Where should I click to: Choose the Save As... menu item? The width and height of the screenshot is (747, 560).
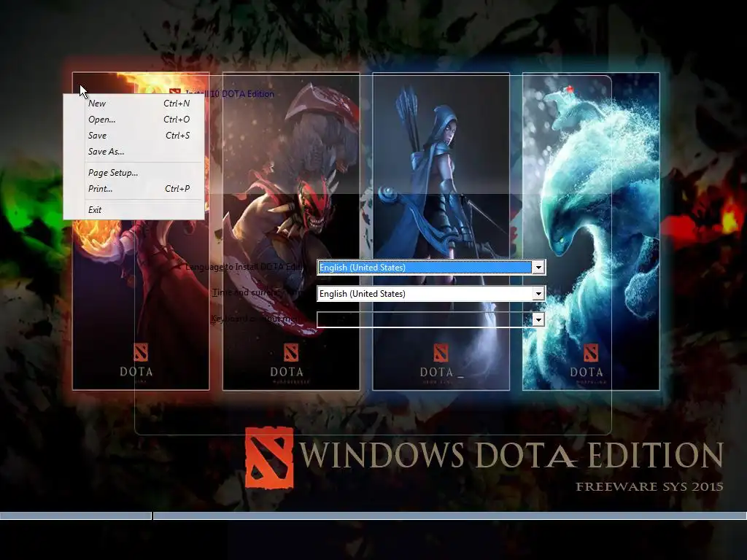coord(134,152)
